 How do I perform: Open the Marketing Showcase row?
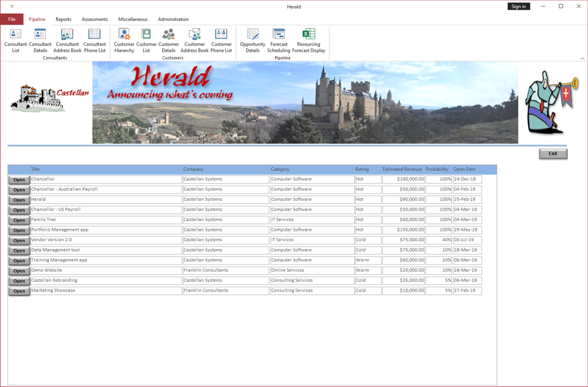19,292
